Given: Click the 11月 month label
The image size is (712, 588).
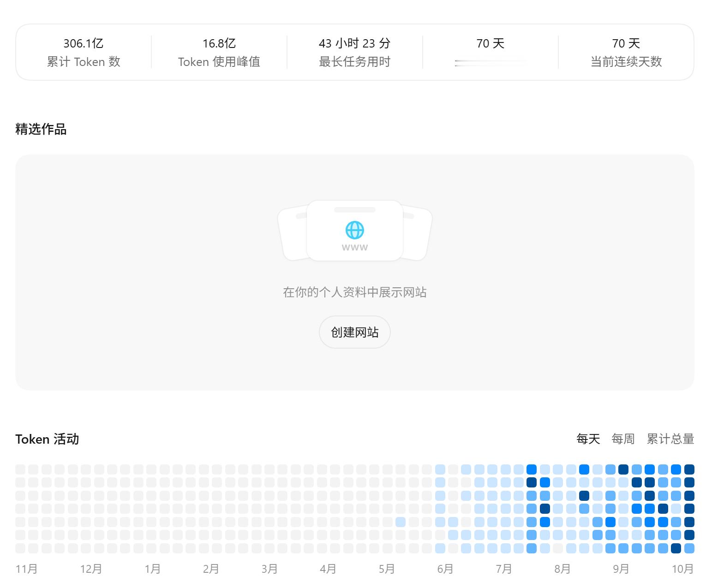Looking at the screenshot, I should point(26,569).
